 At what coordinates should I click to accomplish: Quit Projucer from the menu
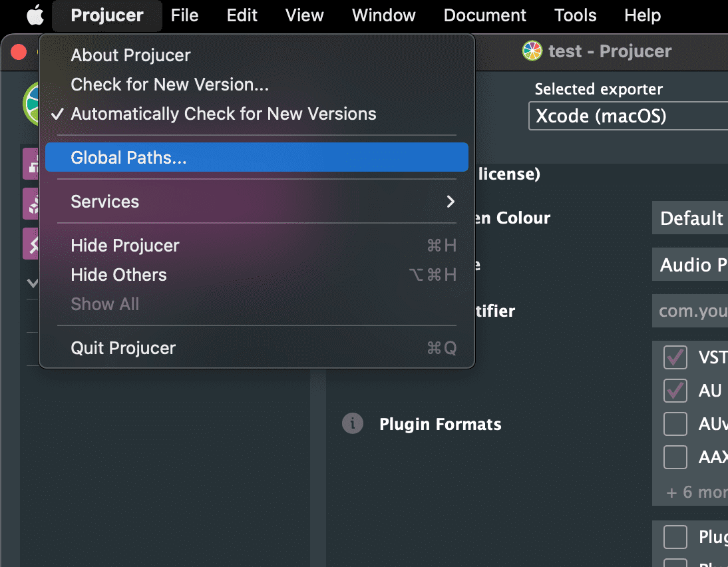click(x=123, y=348)
